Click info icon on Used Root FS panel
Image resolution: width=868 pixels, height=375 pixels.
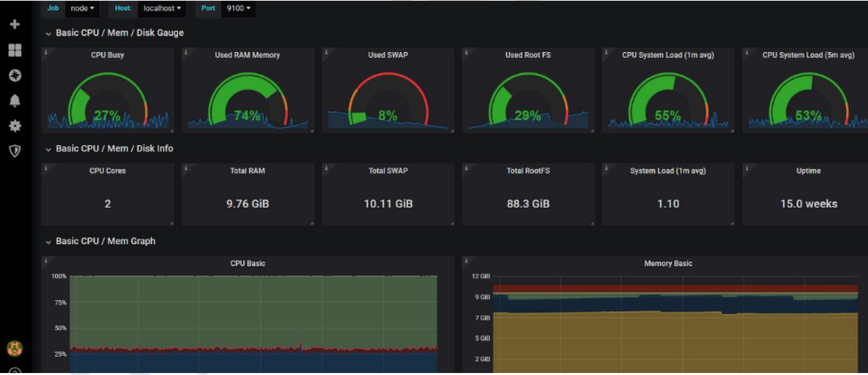click(x=467, y=53)
